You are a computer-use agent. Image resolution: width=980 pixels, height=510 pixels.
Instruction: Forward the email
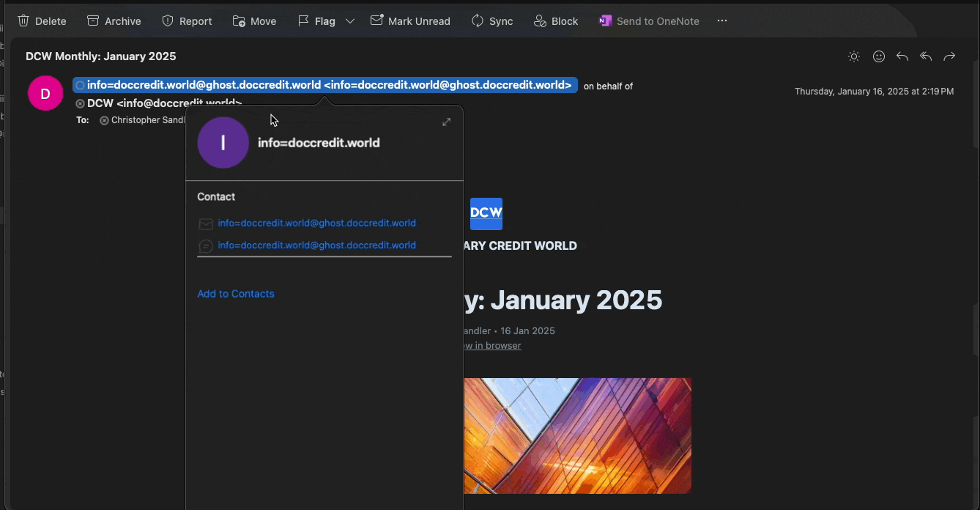(x=949, y=56)
